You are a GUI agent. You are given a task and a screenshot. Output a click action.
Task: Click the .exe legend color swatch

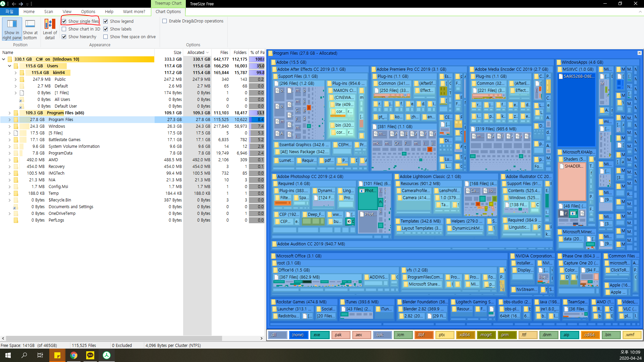point(319,335)
